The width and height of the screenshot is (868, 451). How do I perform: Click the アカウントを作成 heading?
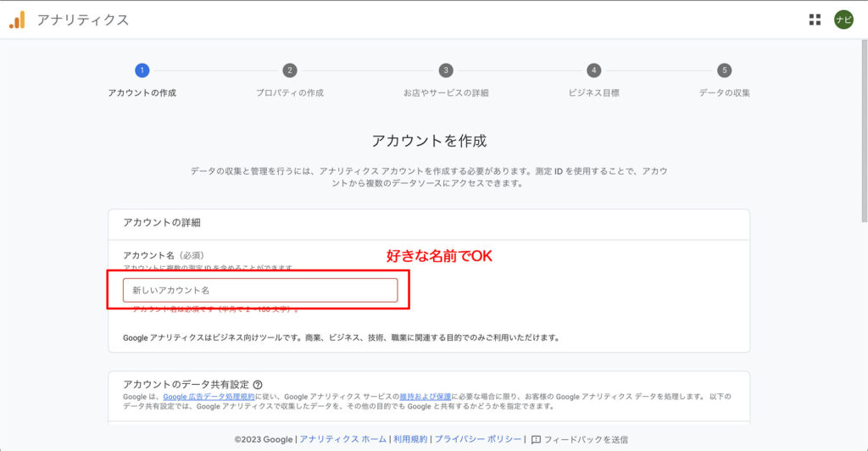pyautogui.click(x=429, y=141)
